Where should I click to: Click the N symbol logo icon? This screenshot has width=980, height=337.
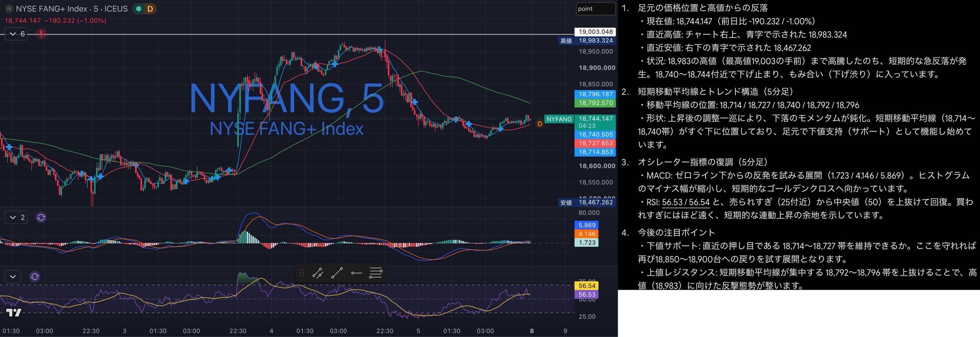[x=9, y=9]
